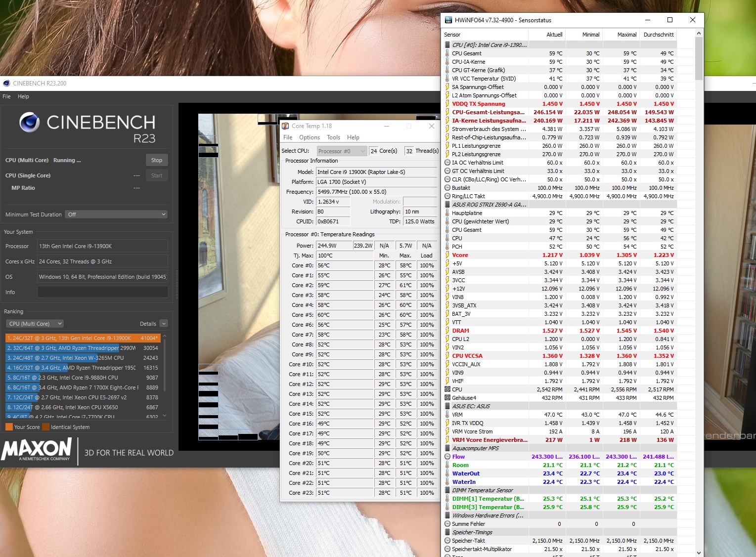
Task: Expand the ranking Details arrow button
Action: pos(164,324)
